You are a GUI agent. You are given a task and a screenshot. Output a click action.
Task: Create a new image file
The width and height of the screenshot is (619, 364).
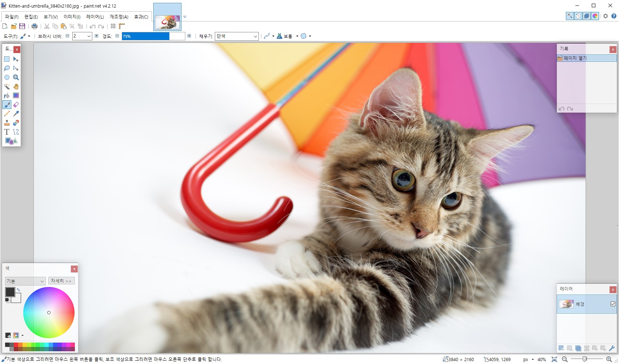coord(5,26)
